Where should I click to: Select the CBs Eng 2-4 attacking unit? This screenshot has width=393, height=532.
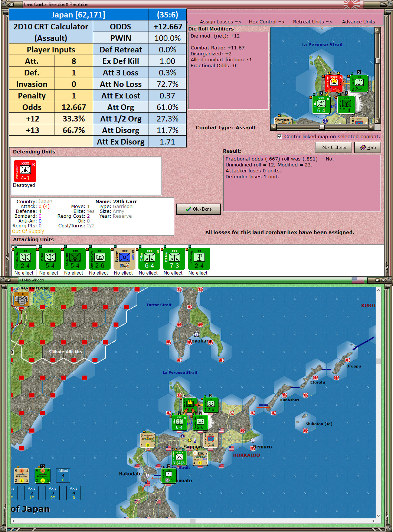pyautogui.click(x=199, y=259)
